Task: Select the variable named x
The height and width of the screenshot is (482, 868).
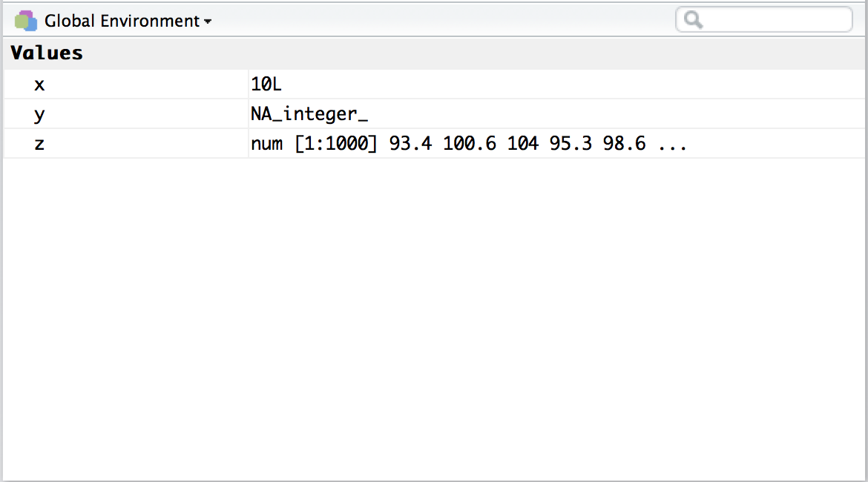Action: coord(39,85)
